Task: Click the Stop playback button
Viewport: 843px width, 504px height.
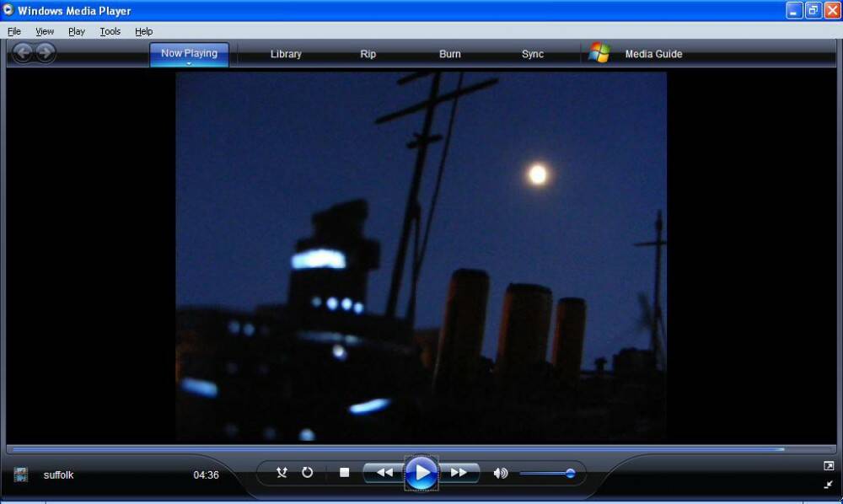Action: click(x=344, y=473)
